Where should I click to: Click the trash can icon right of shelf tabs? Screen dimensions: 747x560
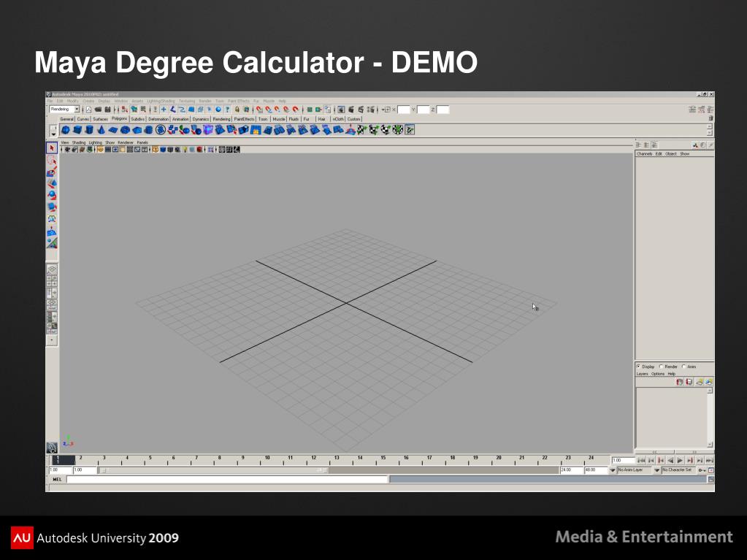[710, 118]
